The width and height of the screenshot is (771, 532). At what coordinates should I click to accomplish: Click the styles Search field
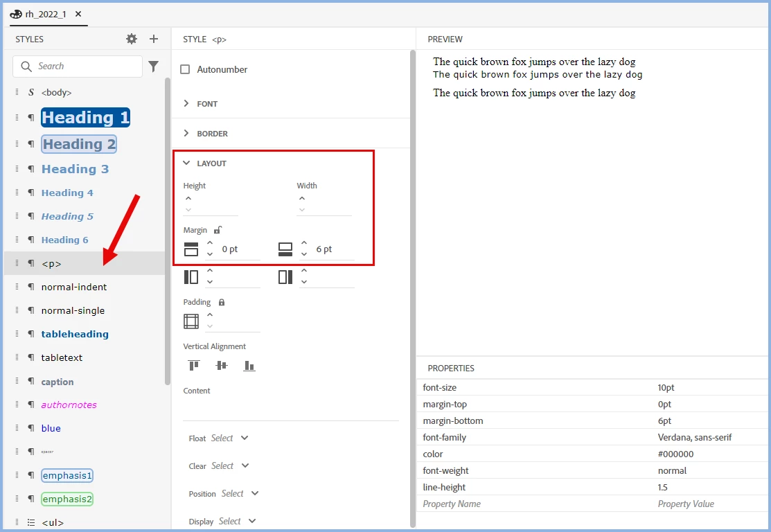(x=78, y=66)
